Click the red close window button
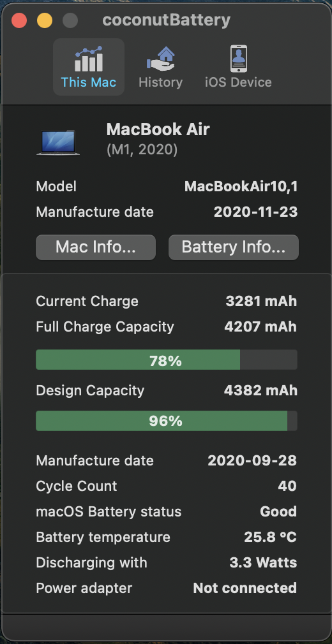 click(x=19, y=20)
